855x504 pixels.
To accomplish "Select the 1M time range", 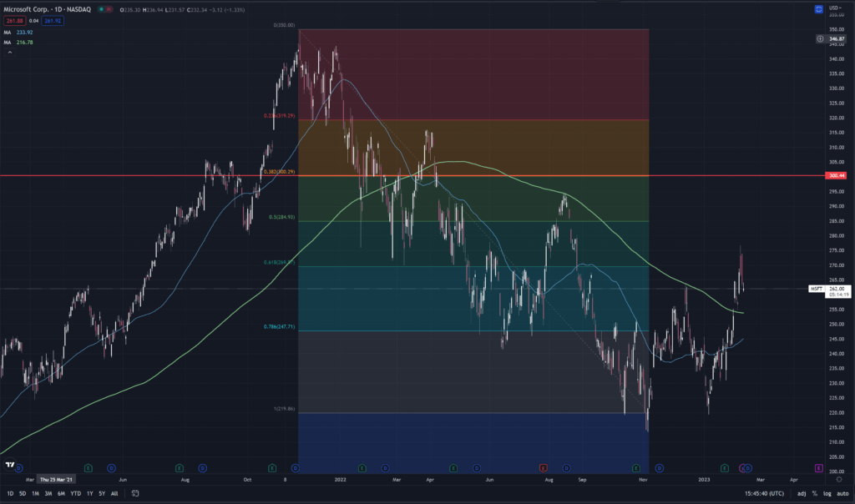I will [35, 494].
